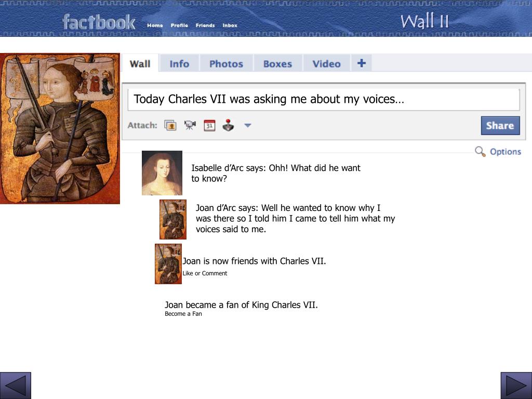Screen dimensions: 532x399
Task: Click Isabelle d'Arc's avatar thumbnail
Action: [x=162, y=172]
